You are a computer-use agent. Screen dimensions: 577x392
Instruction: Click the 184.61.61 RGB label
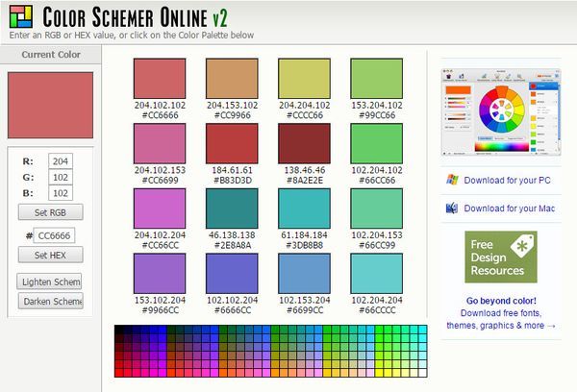click(232, 170)
